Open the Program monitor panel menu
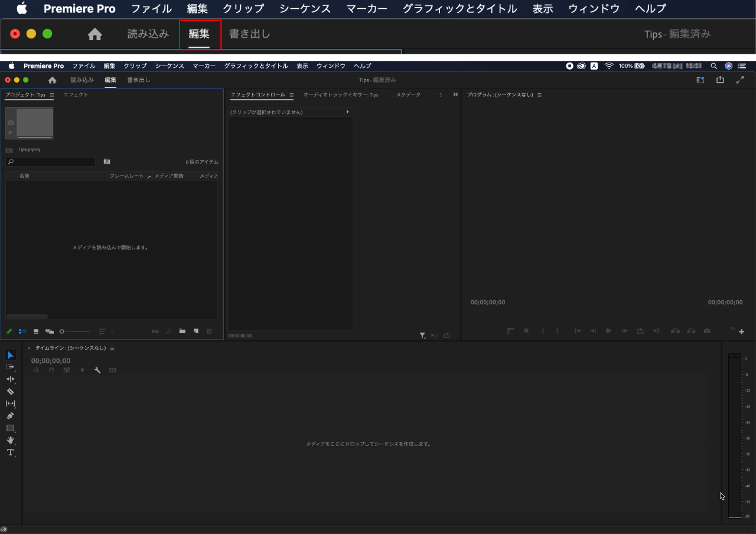Image resolution: width=756 pixels, height=534 pixels. 539,95
